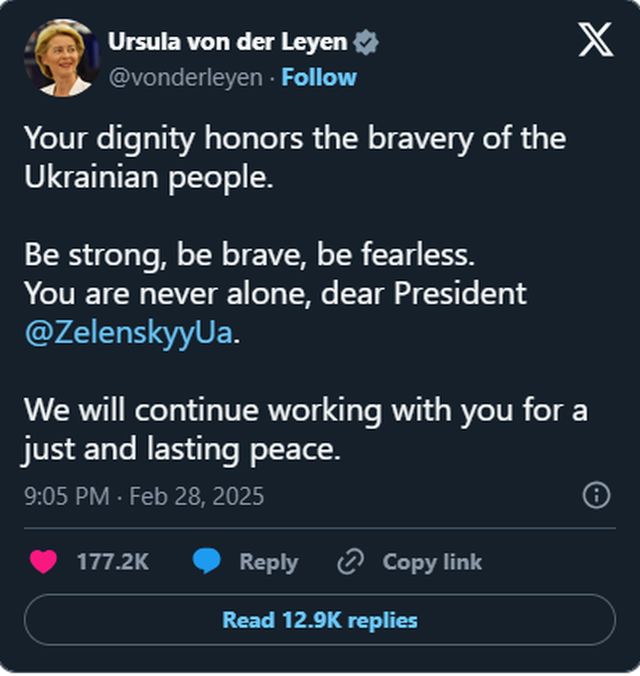Viewport: 640px width, 676px height.
Task: Click the "Be strong, be brave" line
Action: coord(249,255)
